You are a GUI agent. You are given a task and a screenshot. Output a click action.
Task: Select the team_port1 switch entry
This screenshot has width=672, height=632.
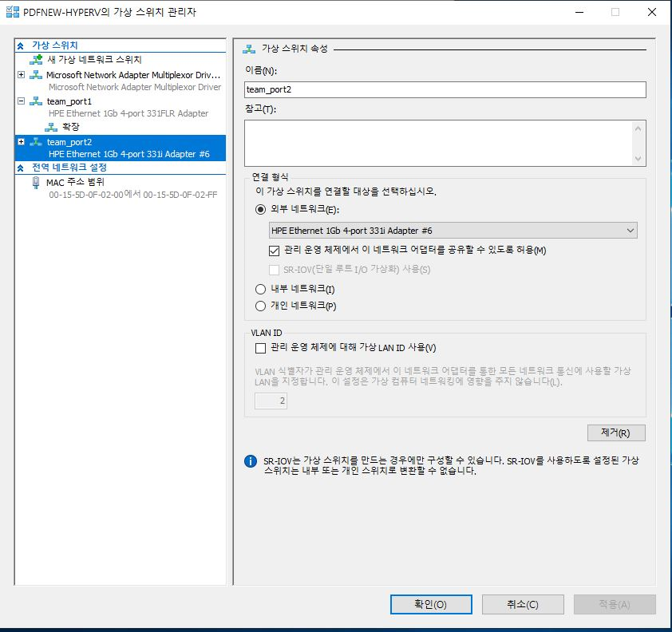(69, 101)
